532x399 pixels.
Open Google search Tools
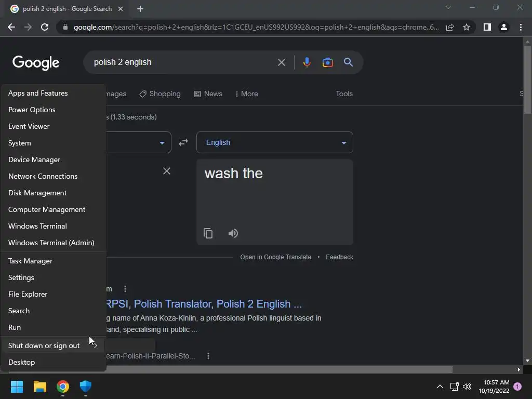344,94
